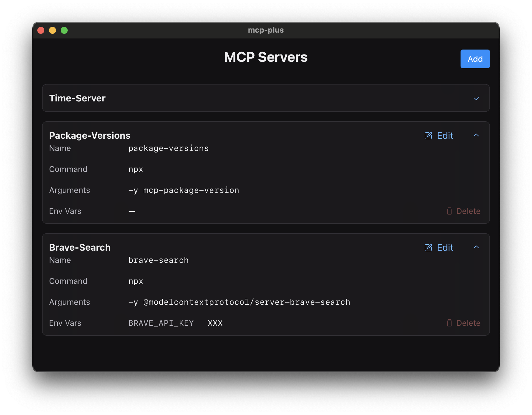Click the Arguments label under Package-Versions
This screenshot has height=415, width=532.
(x=69, y=190)
